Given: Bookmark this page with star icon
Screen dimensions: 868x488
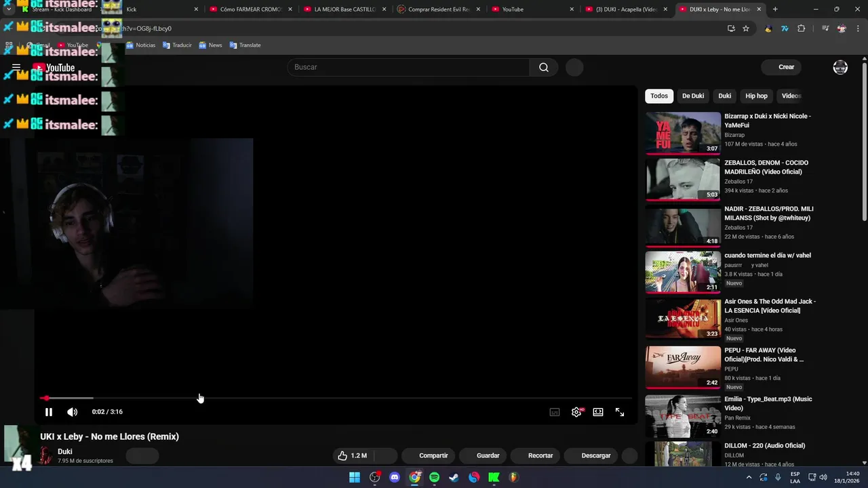Looking at the screenshot, I should tap(746, 28).
